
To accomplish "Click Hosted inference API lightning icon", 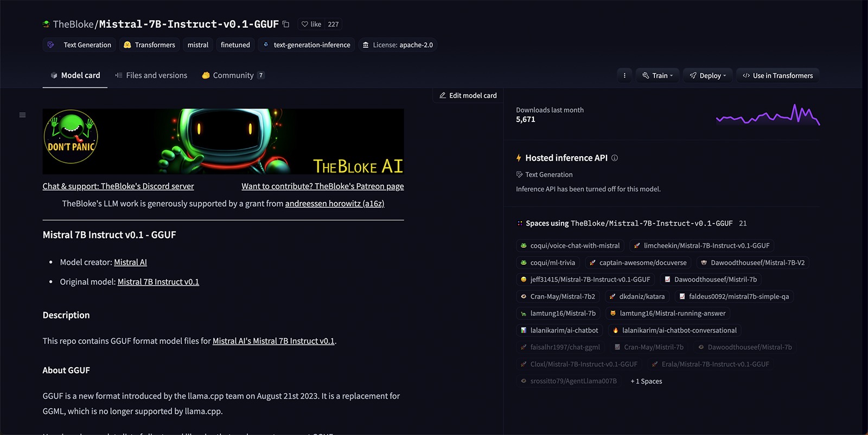I will point(519,158).
